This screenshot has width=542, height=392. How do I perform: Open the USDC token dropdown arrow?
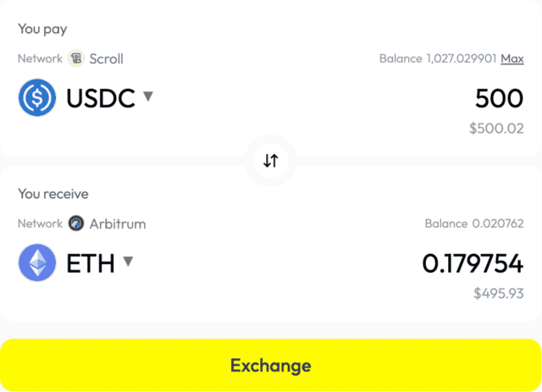click(x=148, y=97)
